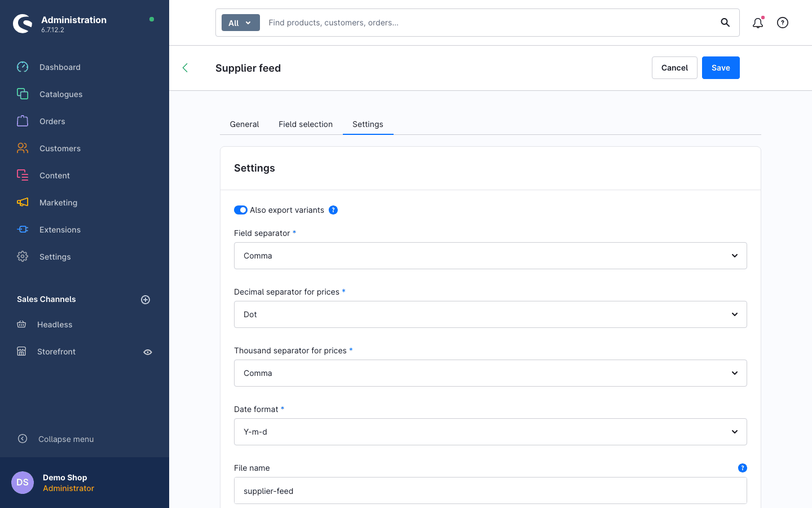
Task: Select the Settings tab
Action: click(368, 124)
